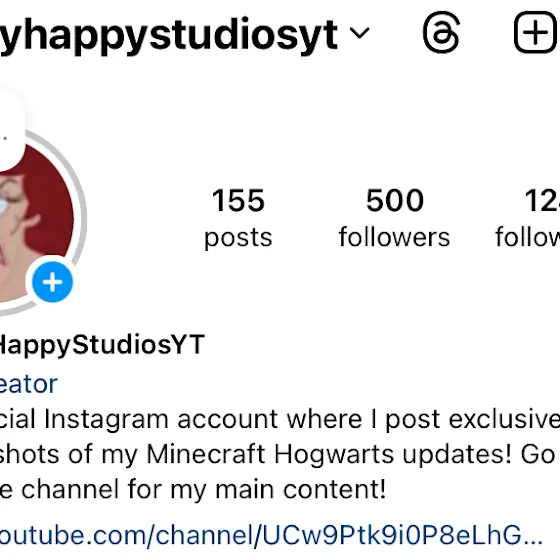Image resolution: width=560 pixels, height=560 pixels.
Task: Tap the "followers" label
Action: (x=394, y=237)
